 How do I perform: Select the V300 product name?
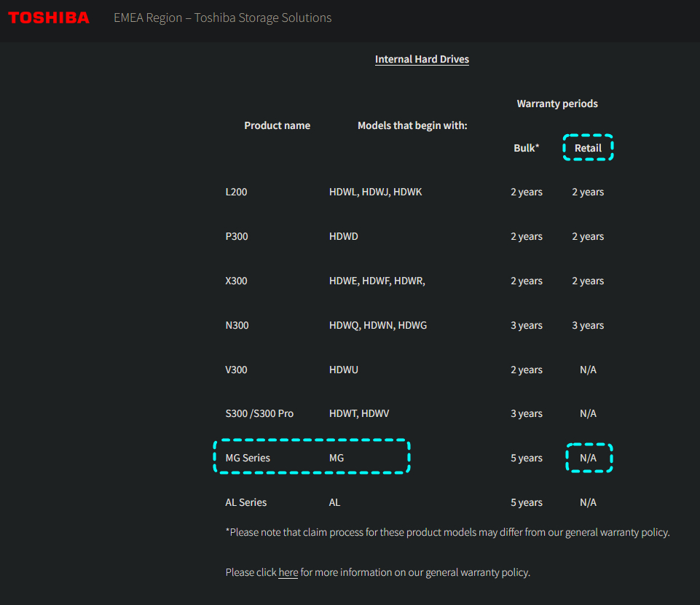pos(236,370)
